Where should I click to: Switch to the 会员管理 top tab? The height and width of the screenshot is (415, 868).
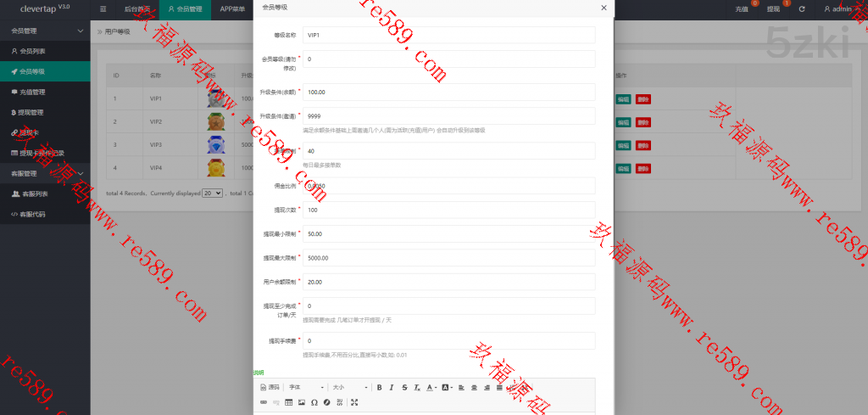pyautogui.click(x=185, y=9)
